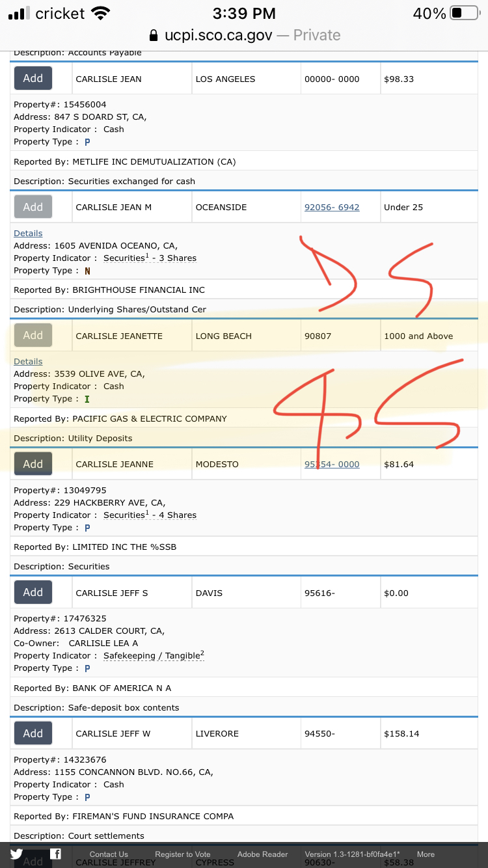The width and height of the screenshot is (488, 868).
Task: Open Adobe Reader footer link
Action: pyautogui.click(x=263, y=854)
